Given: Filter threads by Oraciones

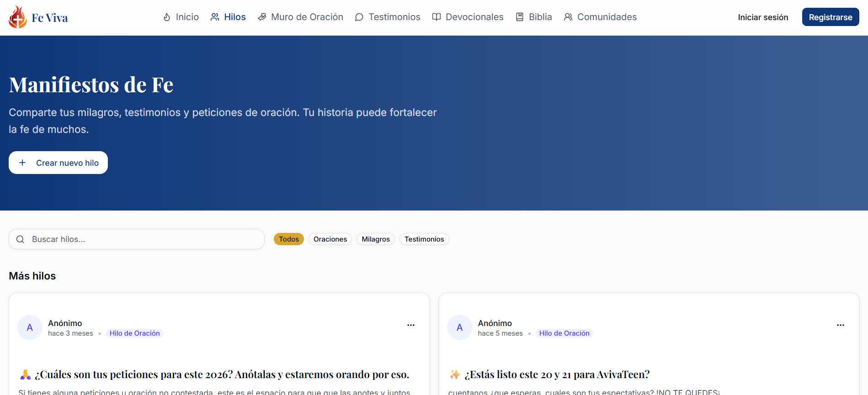Looking at the screenshot, I should (330, 239).
